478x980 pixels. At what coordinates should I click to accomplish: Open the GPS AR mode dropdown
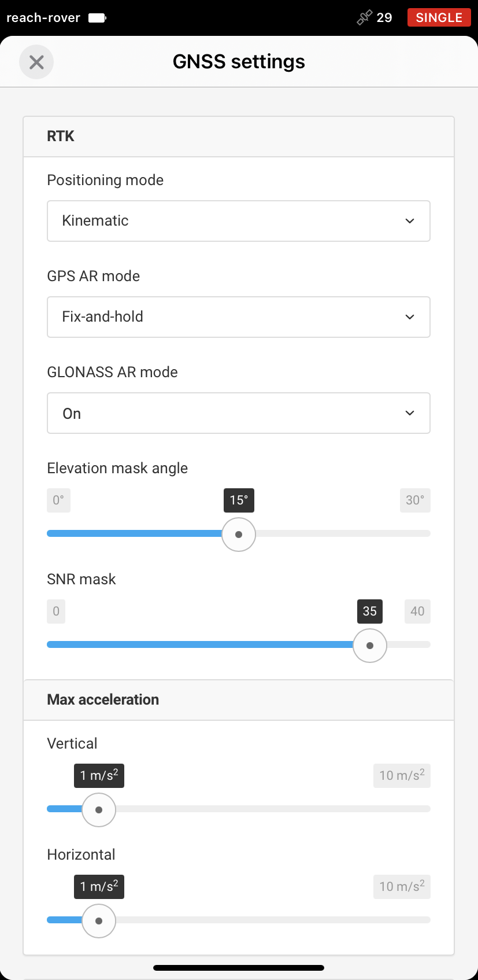(239, 317)
